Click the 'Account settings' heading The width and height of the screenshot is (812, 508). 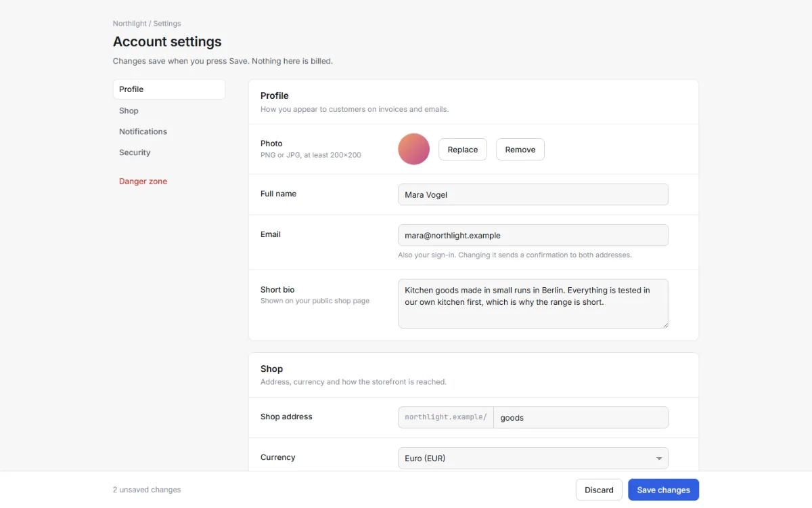(x=167, y=41)
